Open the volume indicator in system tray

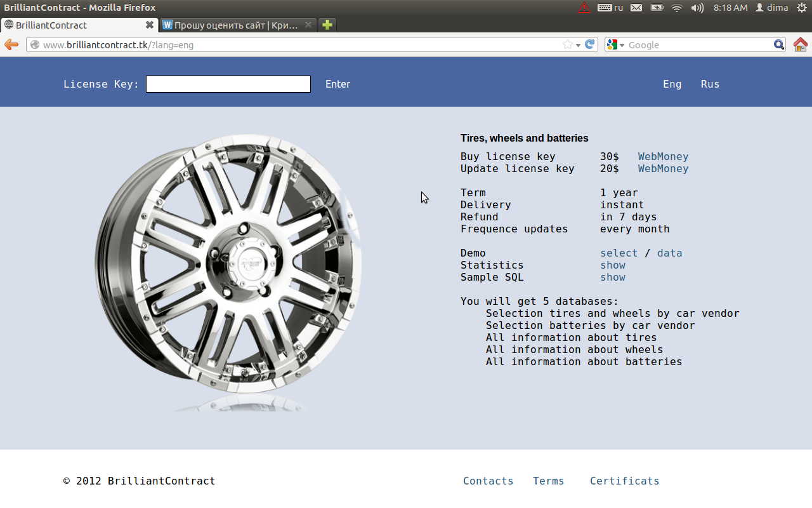[697, 8]
